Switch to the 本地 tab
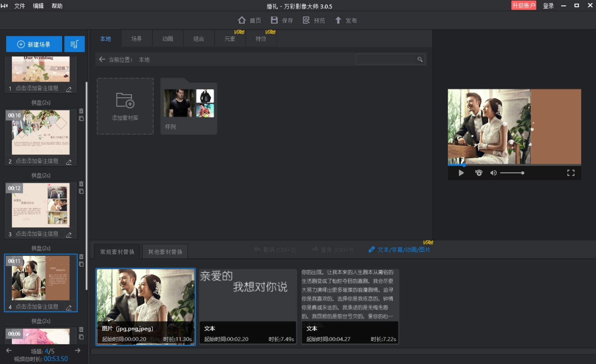 pyautogui.click(x=106, y=39)
